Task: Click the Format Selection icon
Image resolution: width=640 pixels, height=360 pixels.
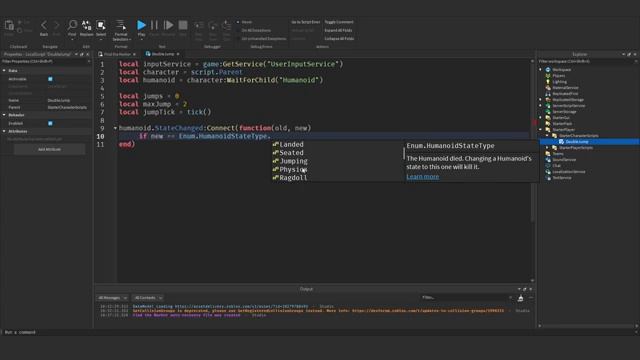Action: click(x=121, y=25)
